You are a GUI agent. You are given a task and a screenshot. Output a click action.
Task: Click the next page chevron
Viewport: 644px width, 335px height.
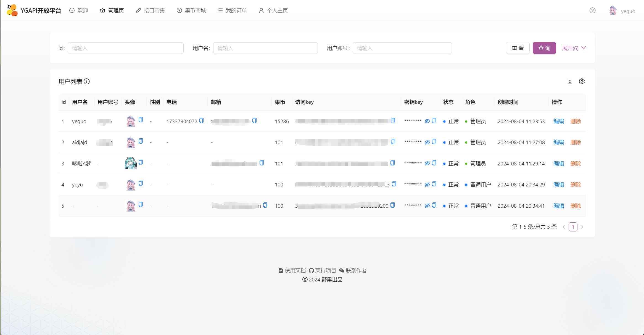[582, 227]
